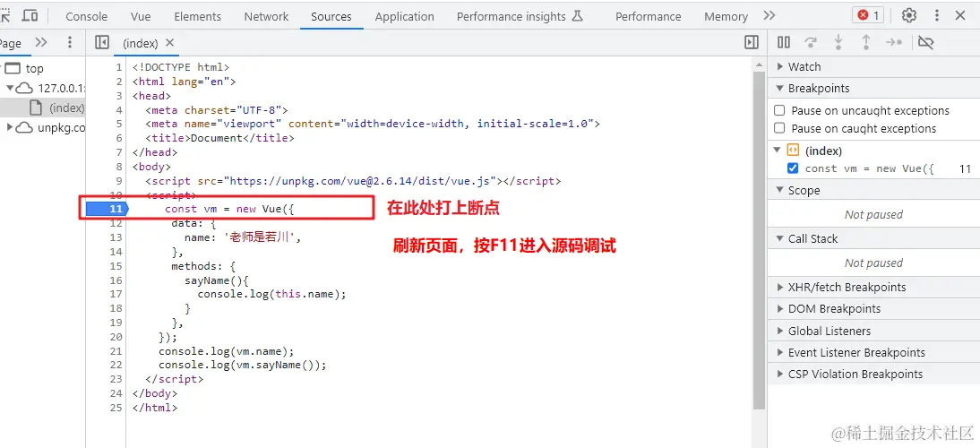Select the Page navigator tab
The image size is (980, 448).
point(11,42)
